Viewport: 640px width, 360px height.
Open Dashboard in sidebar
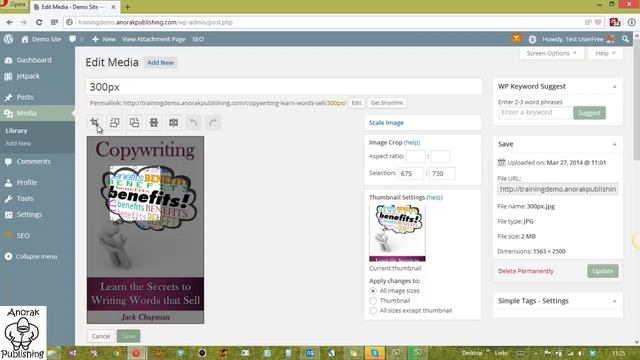(x=34, y=60)
